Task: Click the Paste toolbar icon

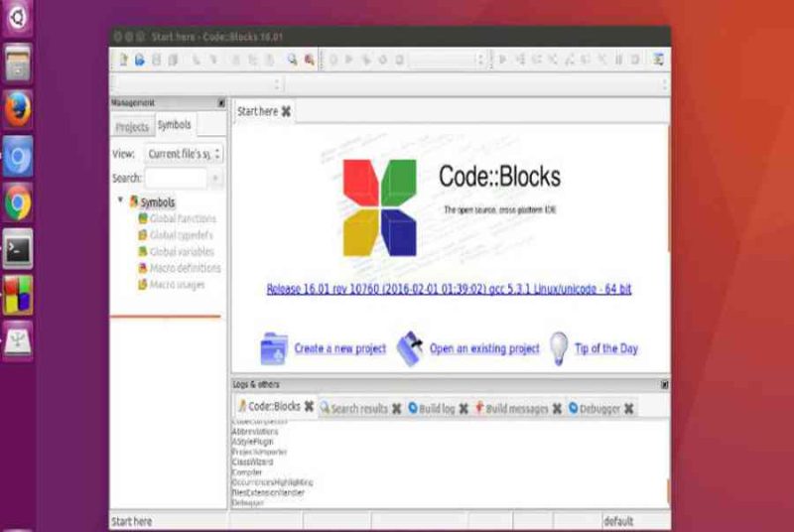Action: (269, 60)
